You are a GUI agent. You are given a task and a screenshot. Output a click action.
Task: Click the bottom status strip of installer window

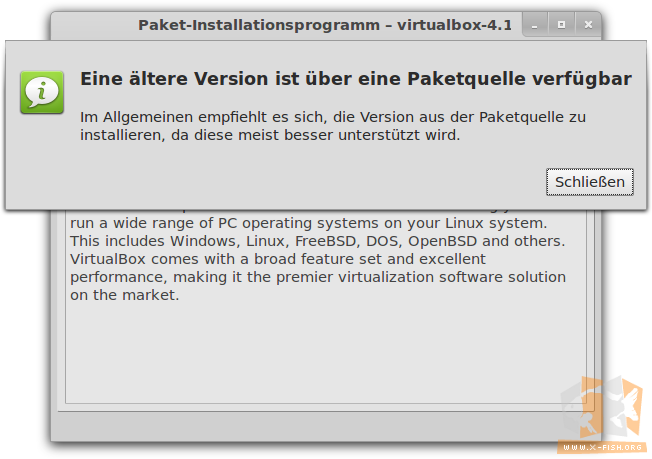click(x=326, y=426)
